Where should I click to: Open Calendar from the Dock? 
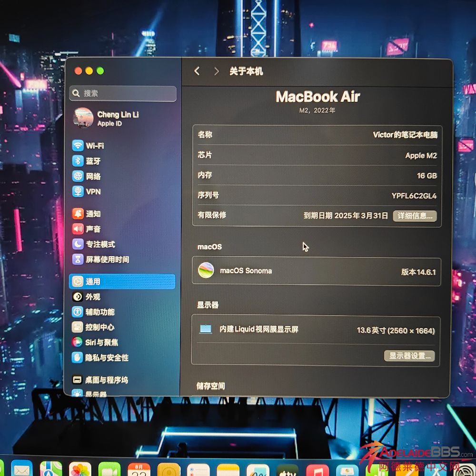(139, 470)
